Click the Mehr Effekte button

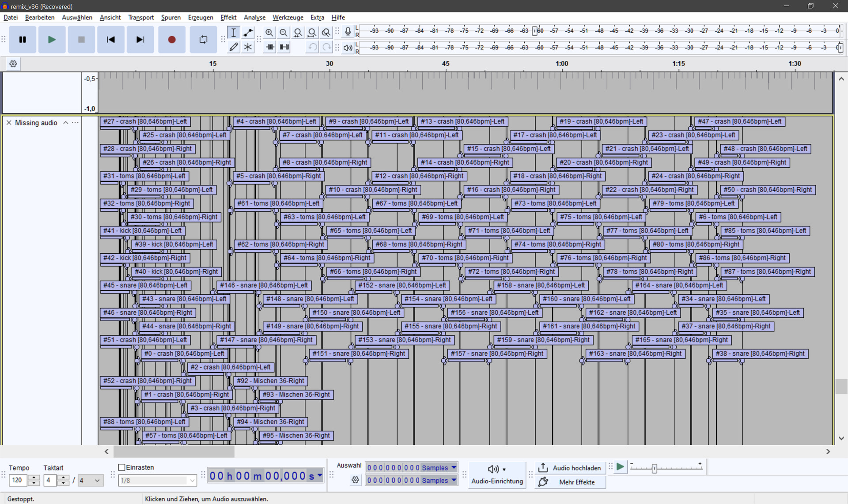tap(570, 482)
